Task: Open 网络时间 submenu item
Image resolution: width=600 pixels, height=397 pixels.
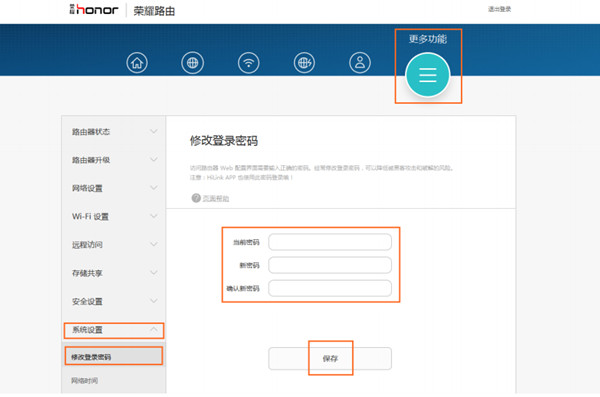Action: point(114,381)
